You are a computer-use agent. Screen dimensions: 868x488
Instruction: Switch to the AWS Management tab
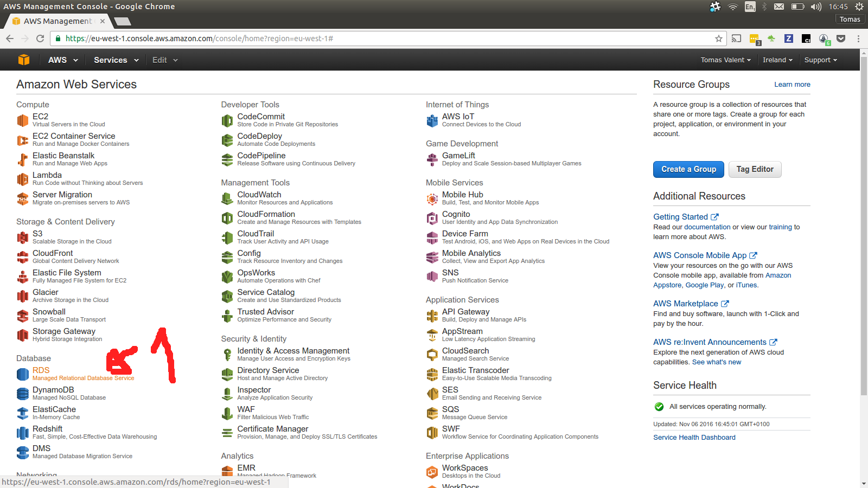coord(58,21)
